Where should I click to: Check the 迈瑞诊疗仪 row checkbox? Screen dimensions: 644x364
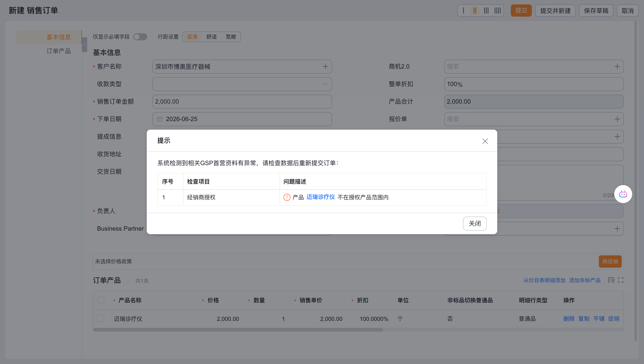pos(101,318)
